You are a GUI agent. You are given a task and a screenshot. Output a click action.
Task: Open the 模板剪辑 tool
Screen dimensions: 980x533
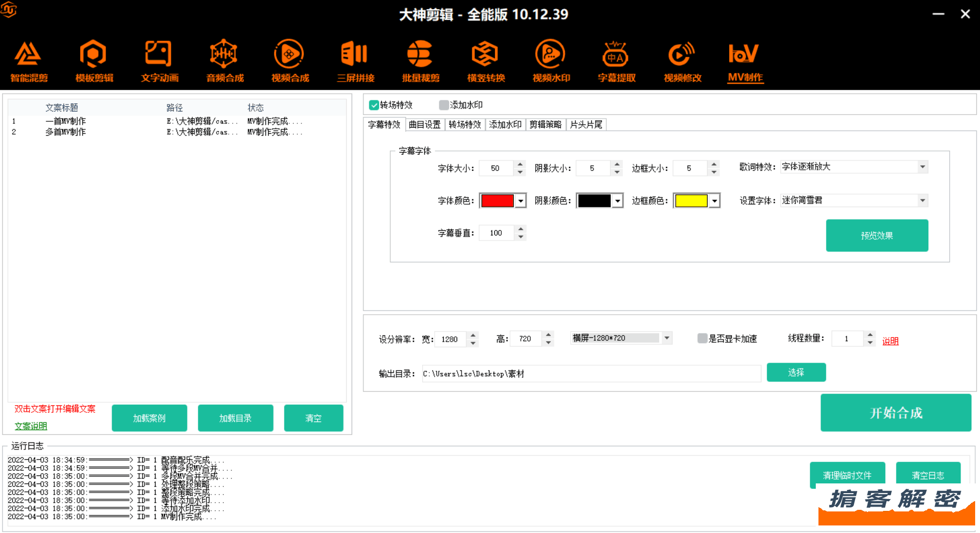(x=94, y=61)
